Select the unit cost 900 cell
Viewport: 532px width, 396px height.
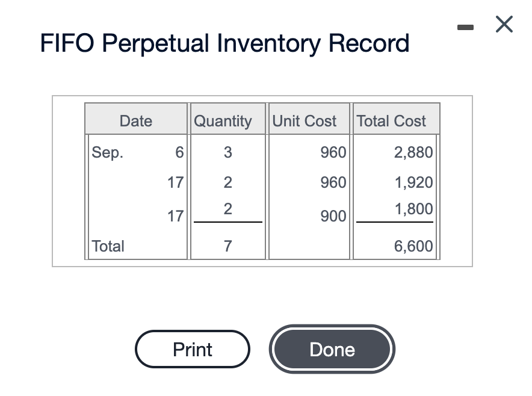[x=335, y=216]
